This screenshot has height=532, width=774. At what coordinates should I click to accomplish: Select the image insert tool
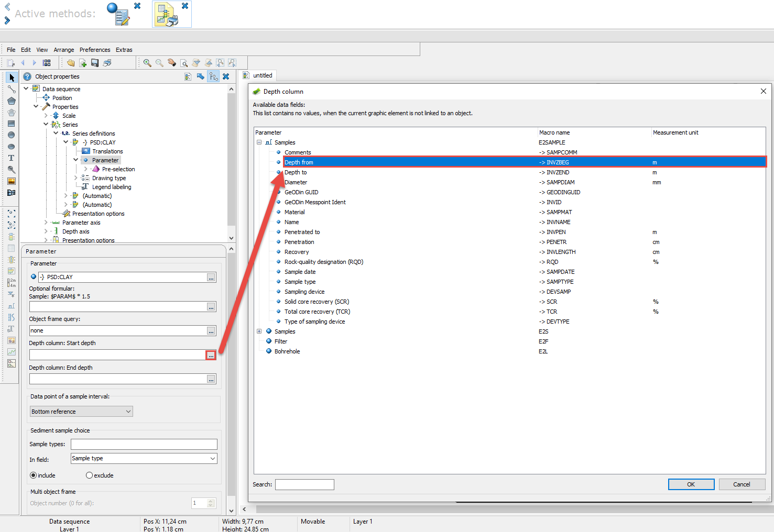(x=12, y=181)
